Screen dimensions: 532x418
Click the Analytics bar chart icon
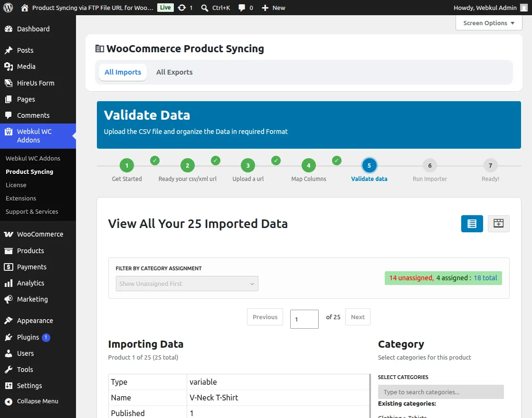[9, 283]
